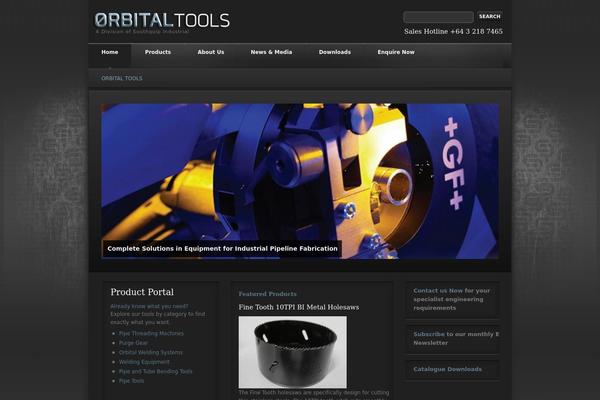Focus the site search input field
This screenshot has width=600, height=400.
click(x=438, y=17)
